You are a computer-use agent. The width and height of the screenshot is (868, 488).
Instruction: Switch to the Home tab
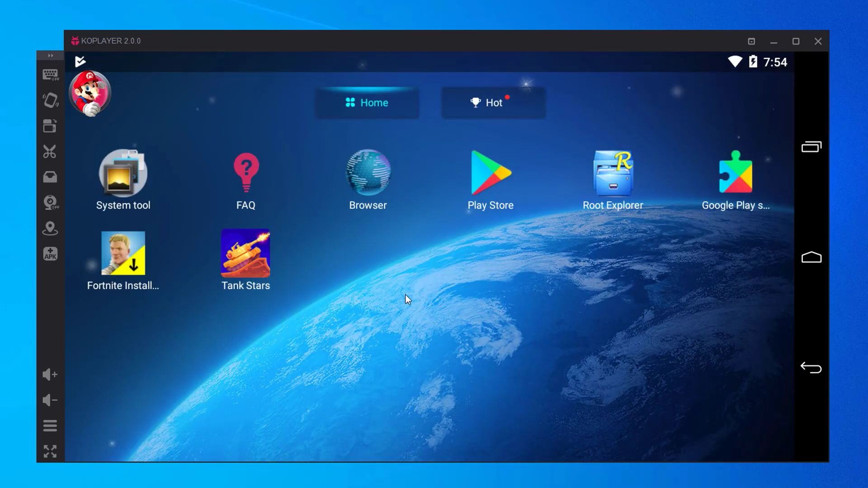click(x=367, y=102)
